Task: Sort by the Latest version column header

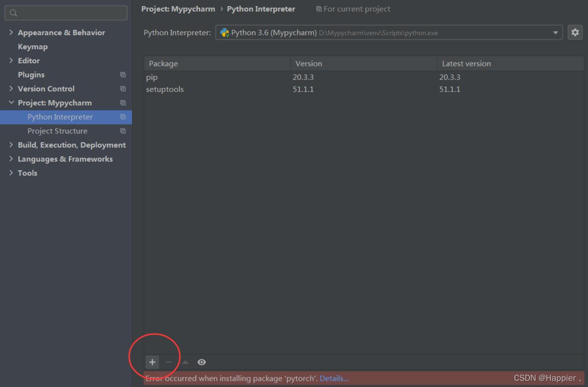Action: click(511, 63)
